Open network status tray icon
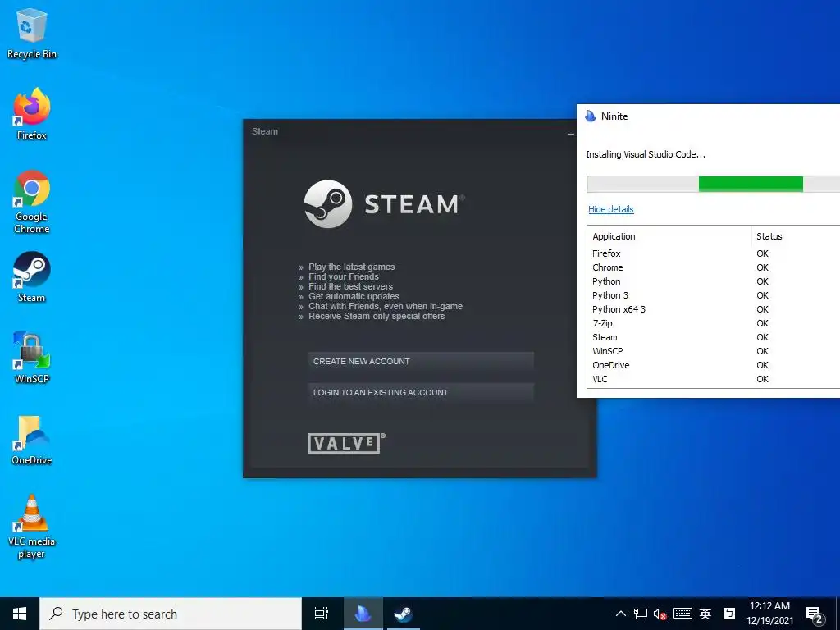The image size is (840, 630). pyautogui.click(x=640, y=614)
